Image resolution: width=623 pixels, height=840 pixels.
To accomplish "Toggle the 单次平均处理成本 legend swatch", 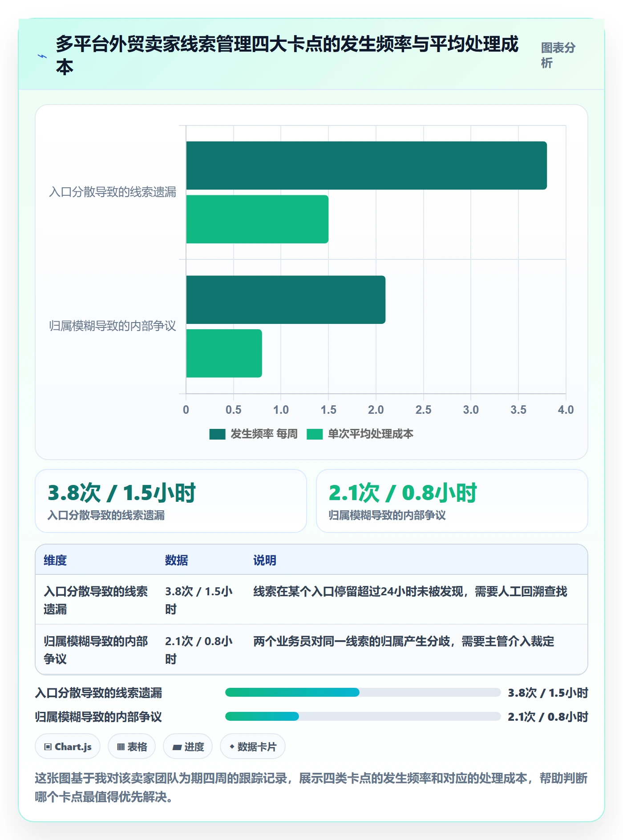I will (x=315, y=434).
